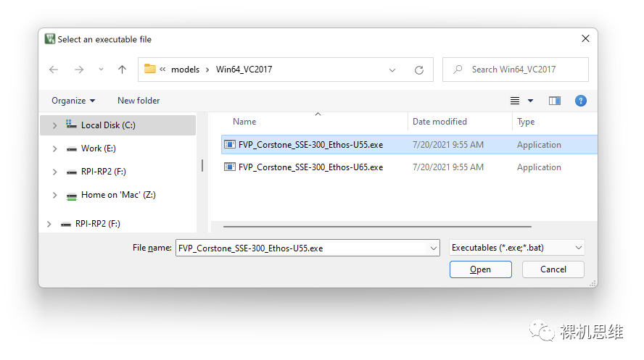The width and height of the screenshot is (644, 360).
Task: Select the FVP_Corstone_SSE-300_Ethos-U65.exe file icon
Action: (230, 167)
